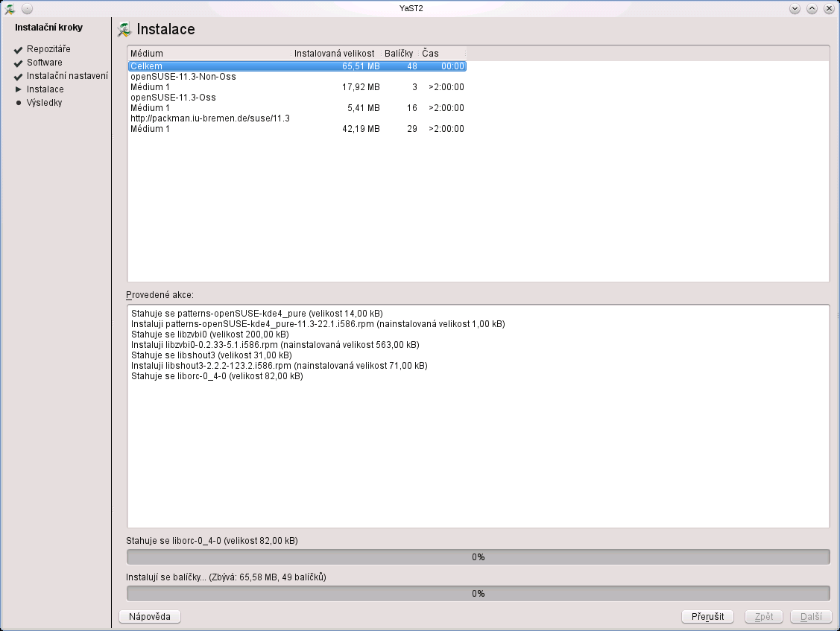Click the Stahuje se liborc status label above progress
This screenshot has width=840, height=631.
[212, 541]
